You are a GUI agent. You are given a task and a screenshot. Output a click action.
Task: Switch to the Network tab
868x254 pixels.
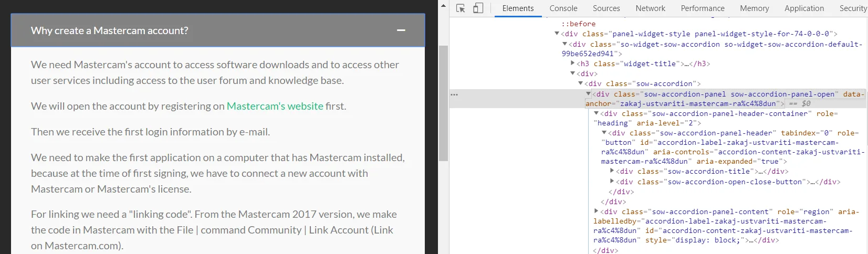(650, 8)
